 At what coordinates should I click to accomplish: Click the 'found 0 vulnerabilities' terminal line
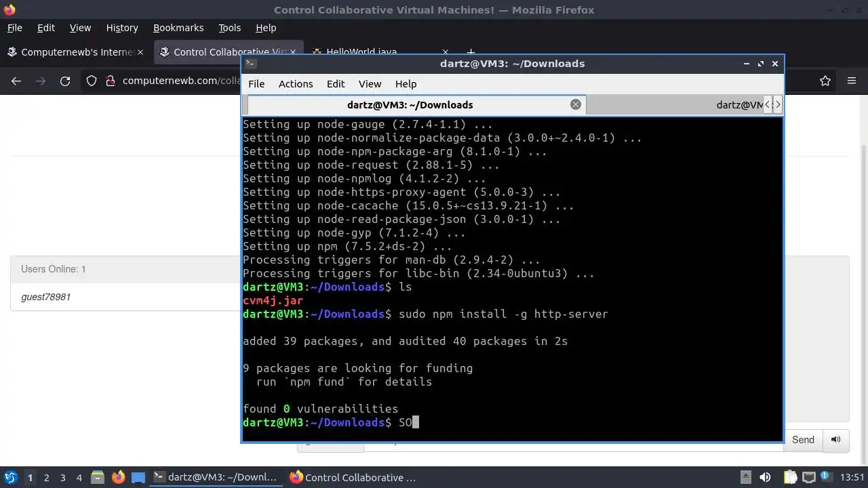[x=320, y=409]
